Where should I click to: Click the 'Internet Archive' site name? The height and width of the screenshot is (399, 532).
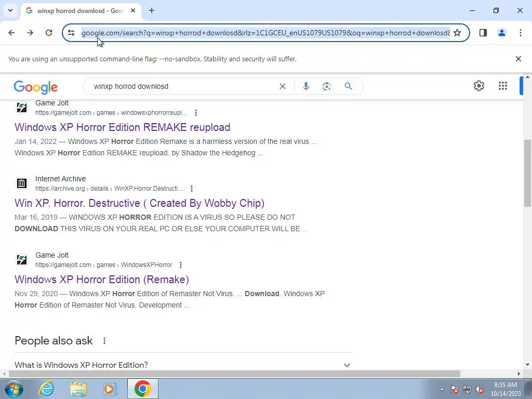click(x=60, y=179)
